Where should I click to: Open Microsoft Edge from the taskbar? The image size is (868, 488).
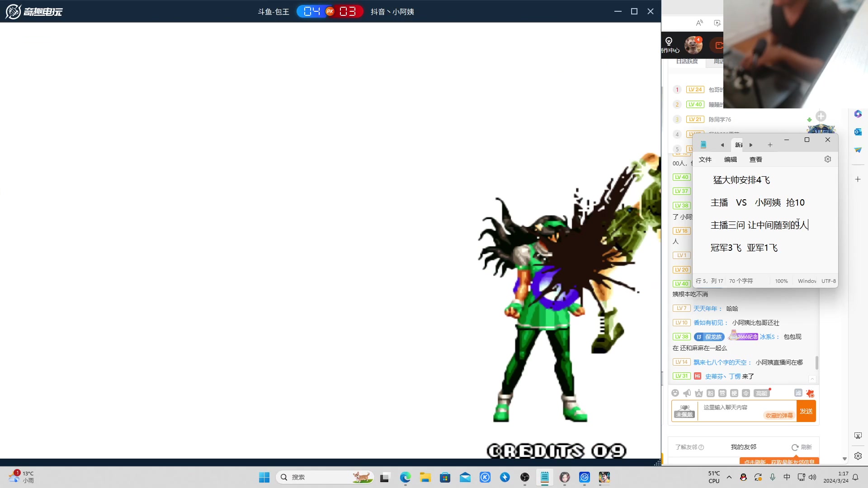click(405, 477)
